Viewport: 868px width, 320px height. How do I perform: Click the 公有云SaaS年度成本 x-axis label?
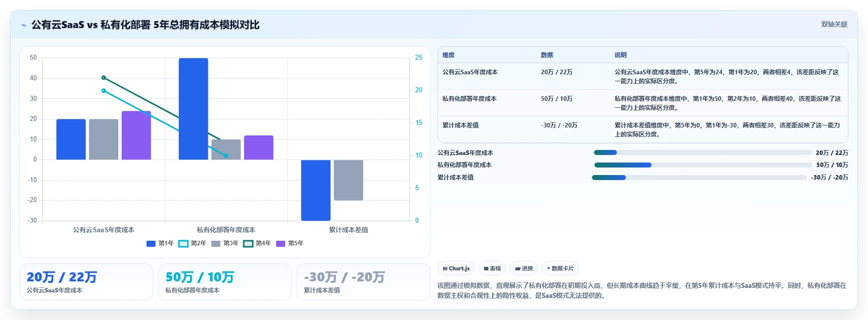(x=104, y=230)
